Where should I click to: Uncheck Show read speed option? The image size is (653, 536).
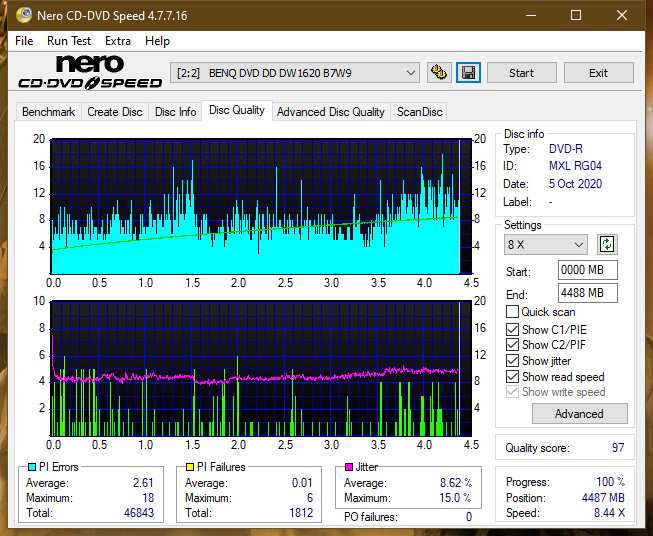pyautogui.click(x=512, y=376)
